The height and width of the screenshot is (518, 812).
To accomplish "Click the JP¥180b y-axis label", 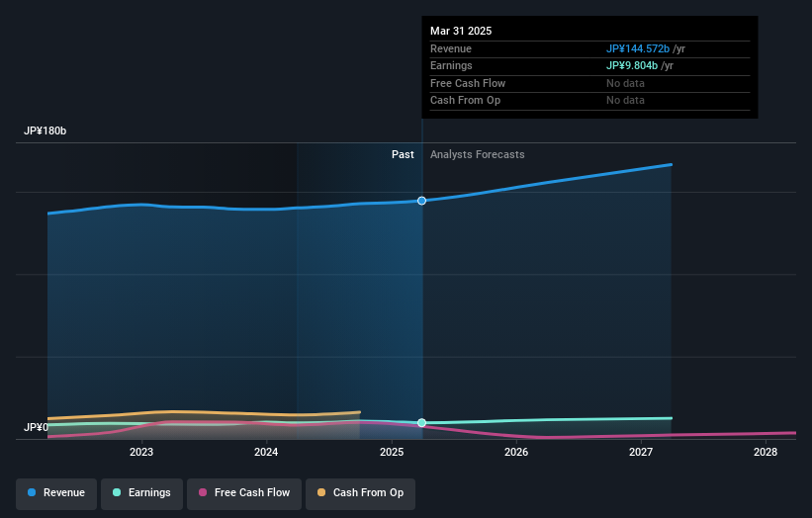I will click(45, 130).
